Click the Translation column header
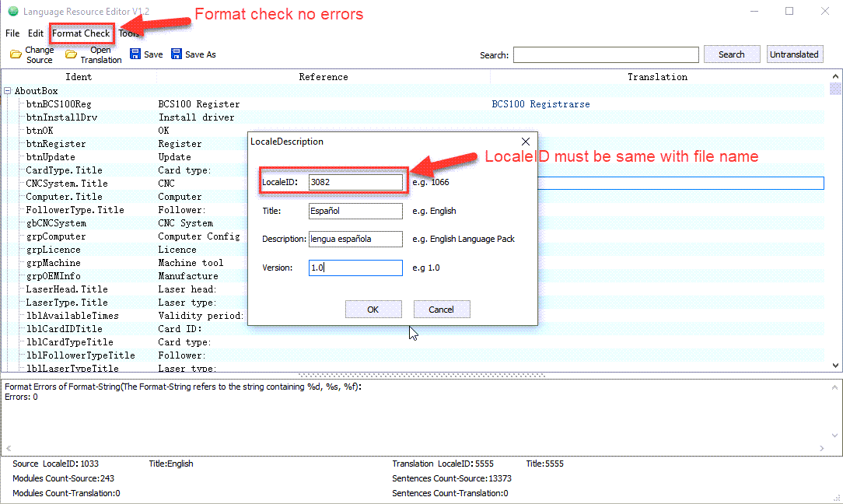Image resolution: width=843 pixels, height=504 pixels. 657,77
